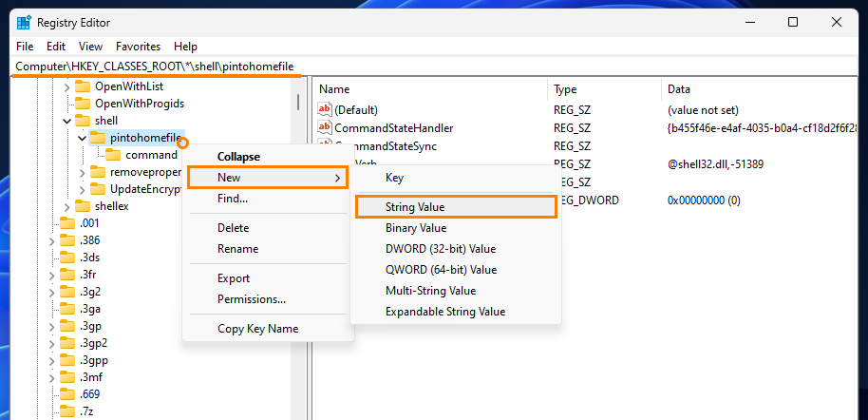Click the .3mf key folder icon
The image size is (868, 420).
coord(67,377)
